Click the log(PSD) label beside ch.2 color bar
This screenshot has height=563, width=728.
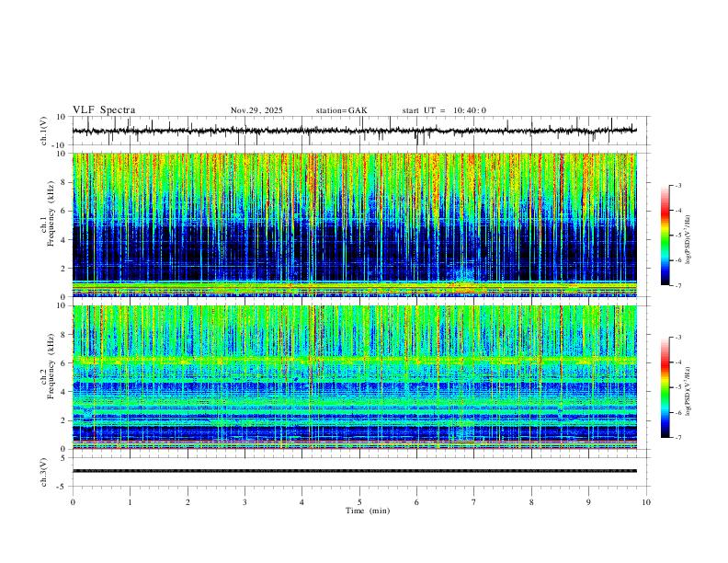coord(688,391)
